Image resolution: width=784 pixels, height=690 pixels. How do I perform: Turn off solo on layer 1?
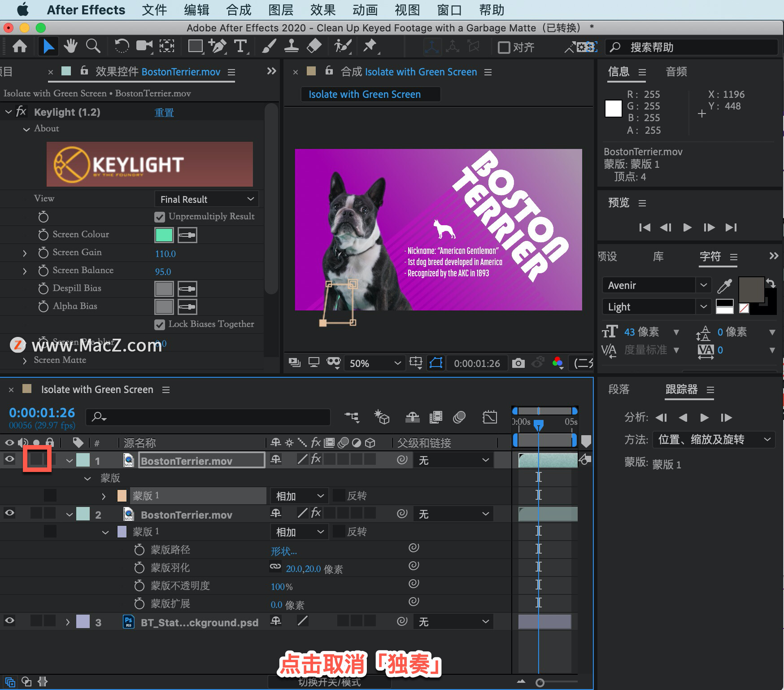37,459
